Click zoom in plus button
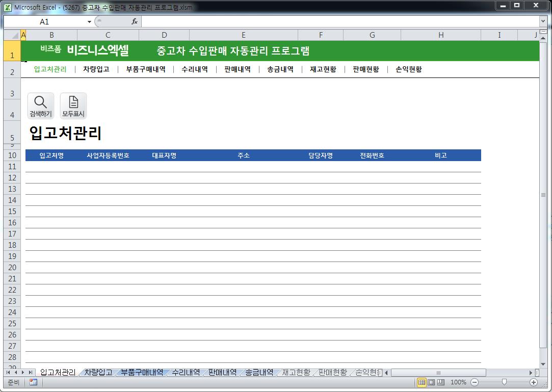This screenshot has height=392, width=552. [534, 382]
